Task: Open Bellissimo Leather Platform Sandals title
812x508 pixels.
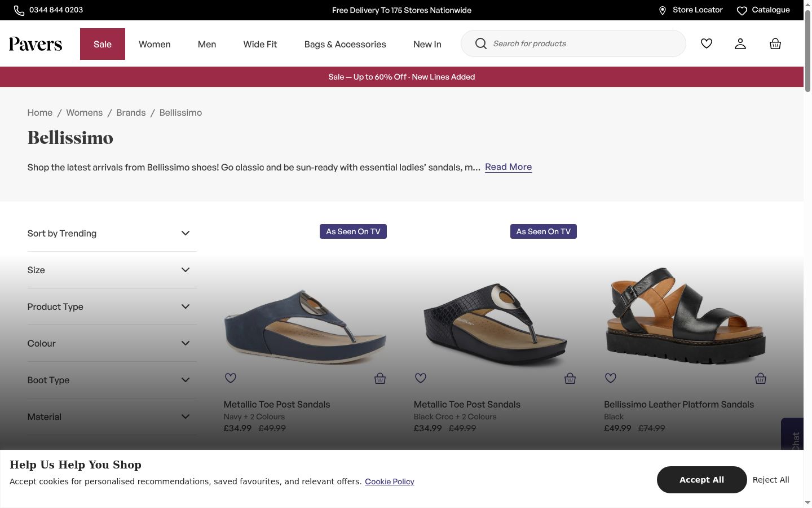Action: (x=679, y=405)
